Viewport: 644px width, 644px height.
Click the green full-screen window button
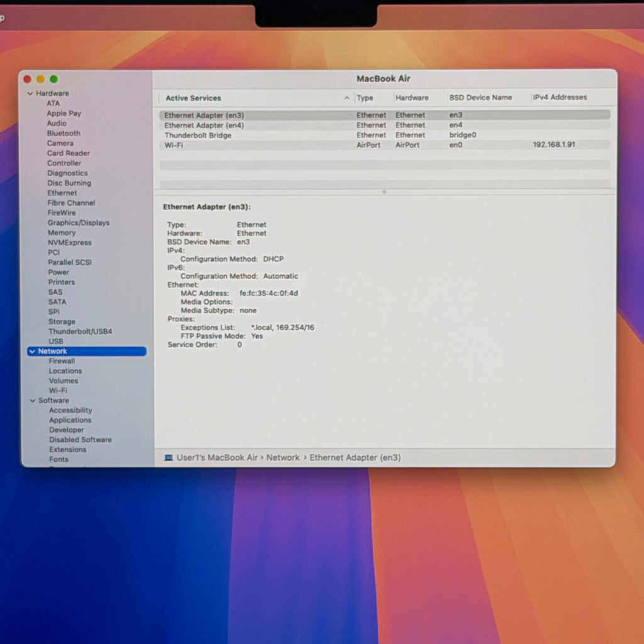coord(54,79)
